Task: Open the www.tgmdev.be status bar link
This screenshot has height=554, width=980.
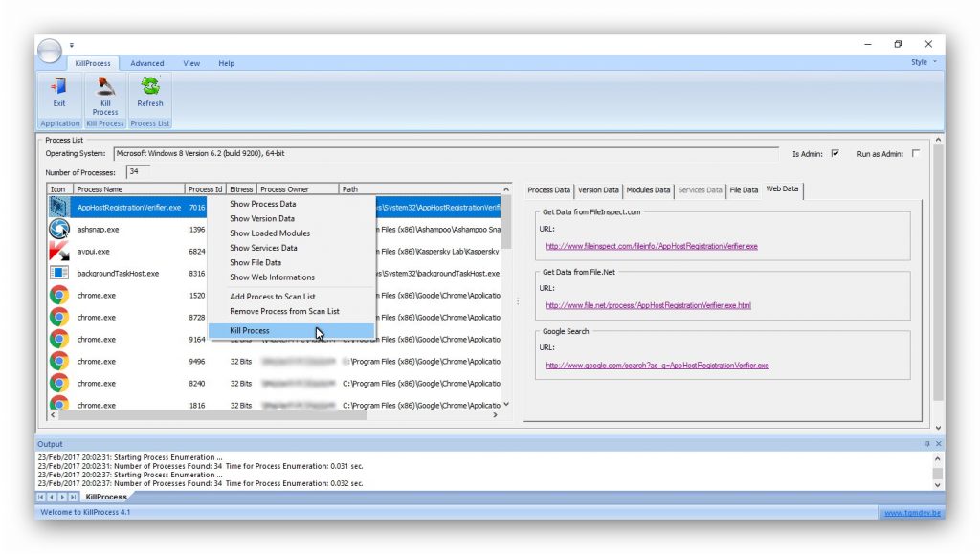Action: pos(912,513)
